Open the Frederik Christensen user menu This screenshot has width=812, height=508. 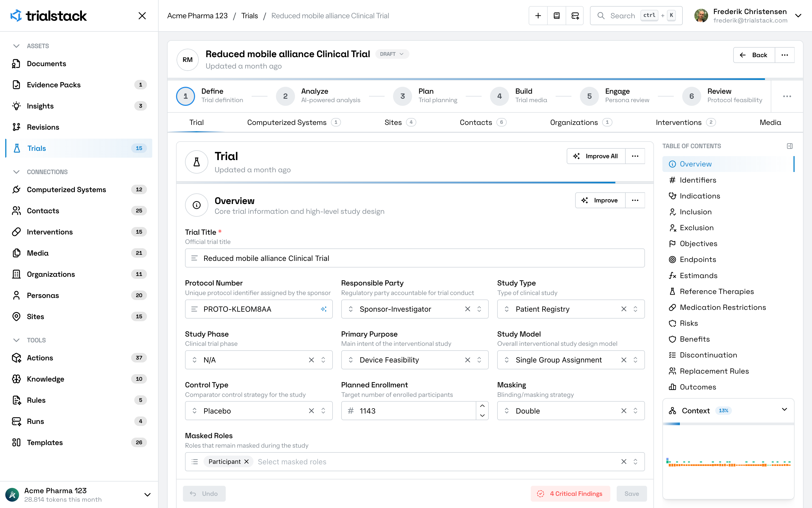tap(748, 16)
